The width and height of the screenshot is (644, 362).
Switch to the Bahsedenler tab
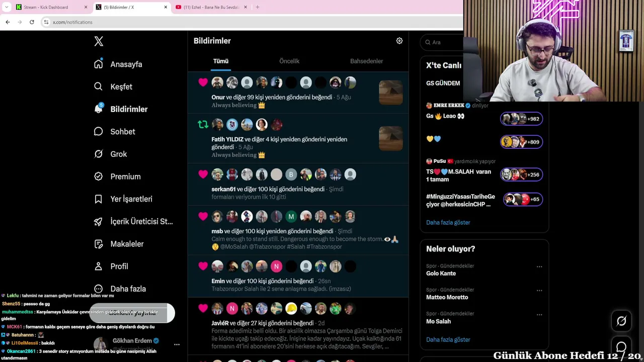366,61
